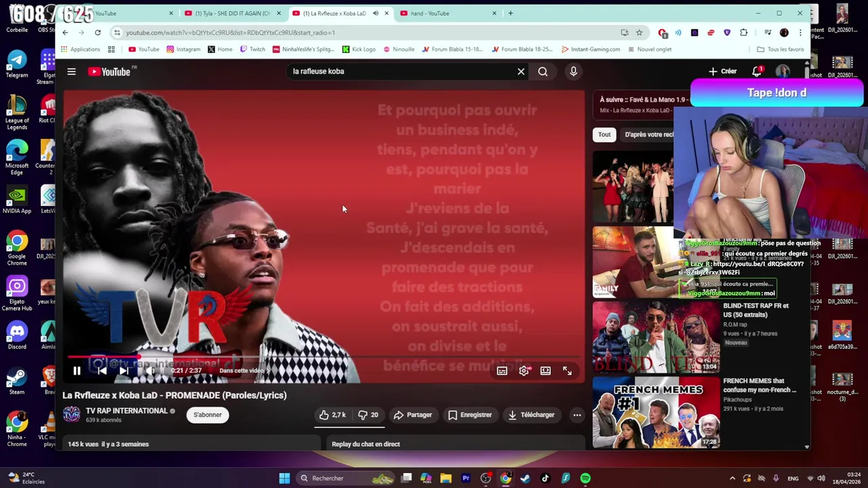Toggle theater mode on the player

pyautogui.click(x=545, y=371)
